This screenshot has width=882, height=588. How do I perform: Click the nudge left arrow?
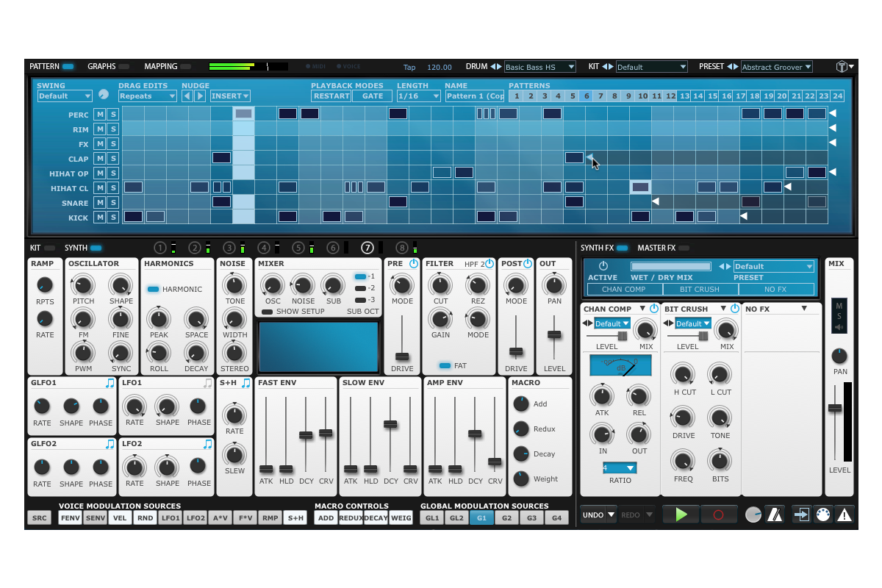(x=187, y=96)
